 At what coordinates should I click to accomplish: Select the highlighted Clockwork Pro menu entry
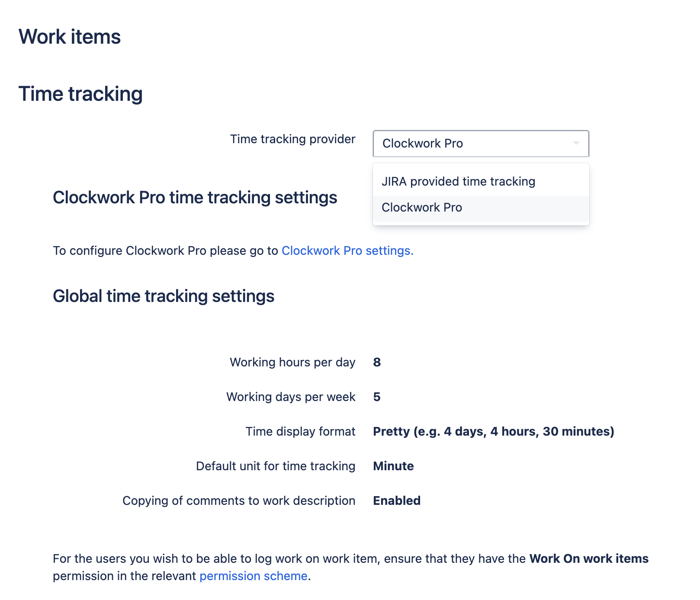(x=422, y=207)
